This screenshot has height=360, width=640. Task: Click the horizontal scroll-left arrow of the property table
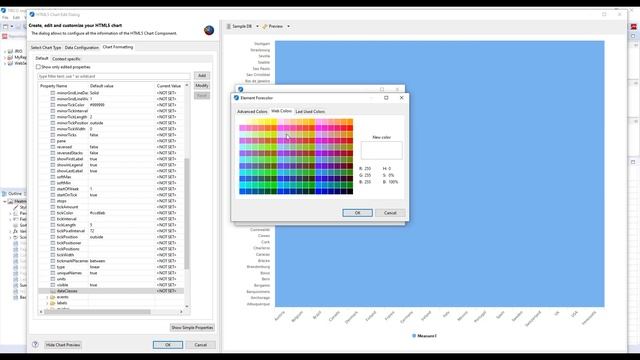tap(41, 312)
